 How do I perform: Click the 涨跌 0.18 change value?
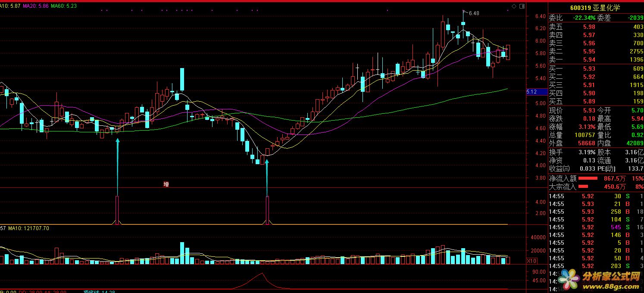click(x=572, y=118)
